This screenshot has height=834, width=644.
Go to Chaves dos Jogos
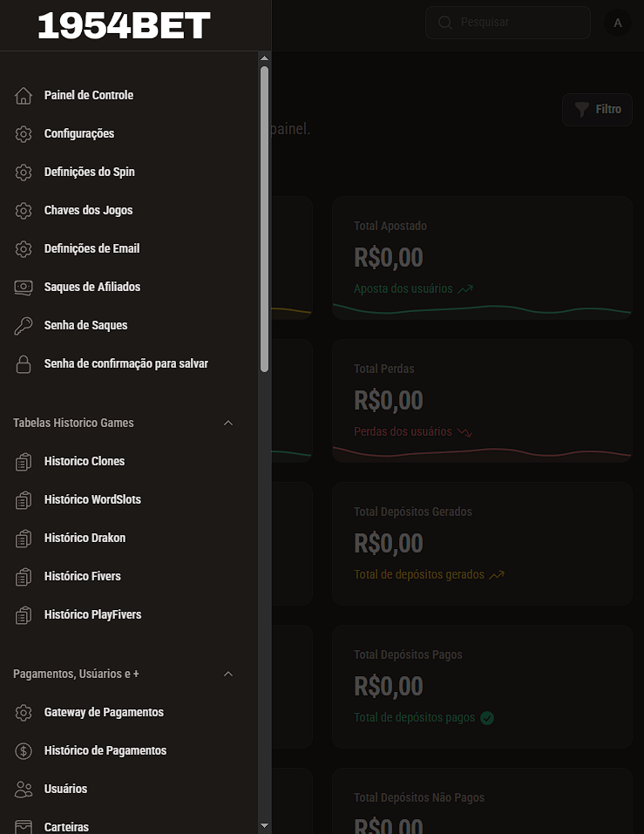point(88,210)
